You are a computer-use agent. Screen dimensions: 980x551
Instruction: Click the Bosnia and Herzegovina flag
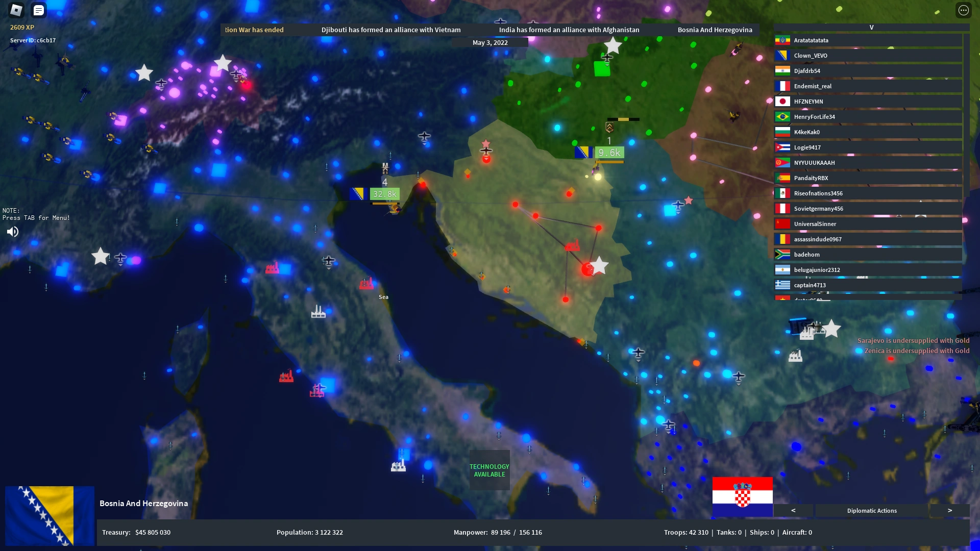[50, 515]
